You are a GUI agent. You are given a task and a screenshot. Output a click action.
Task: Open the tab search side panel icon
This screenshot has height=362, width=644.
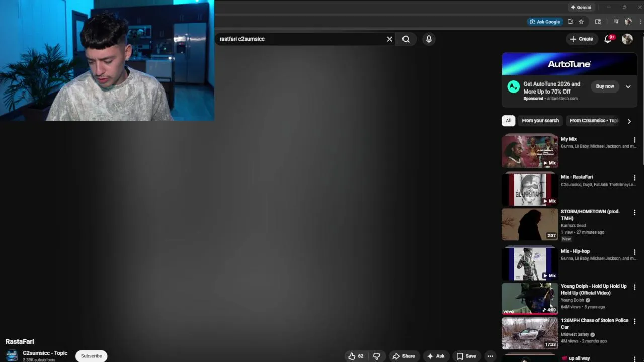click(x=598, y=22)
